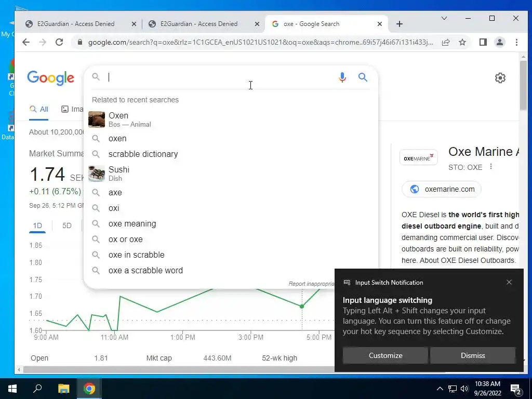Choose 'scrabble dictionary' suggestion
Screen dimensions: 532x399
pos(231,154)
